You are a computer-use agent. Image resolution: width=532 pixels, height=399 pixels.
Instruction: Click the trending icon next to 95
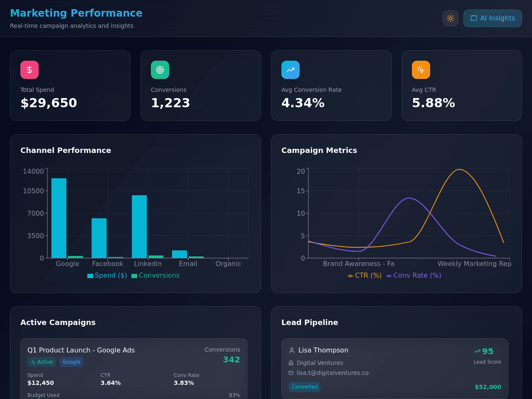coord(477,352)
